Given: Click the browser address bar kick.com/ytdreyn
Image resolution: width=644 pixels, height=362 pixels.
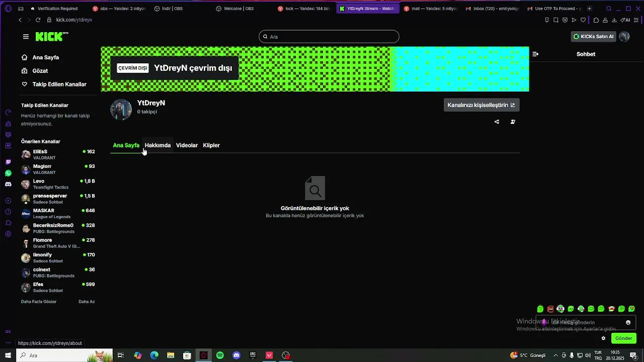Looking at the screenshot, I should 74,20.
